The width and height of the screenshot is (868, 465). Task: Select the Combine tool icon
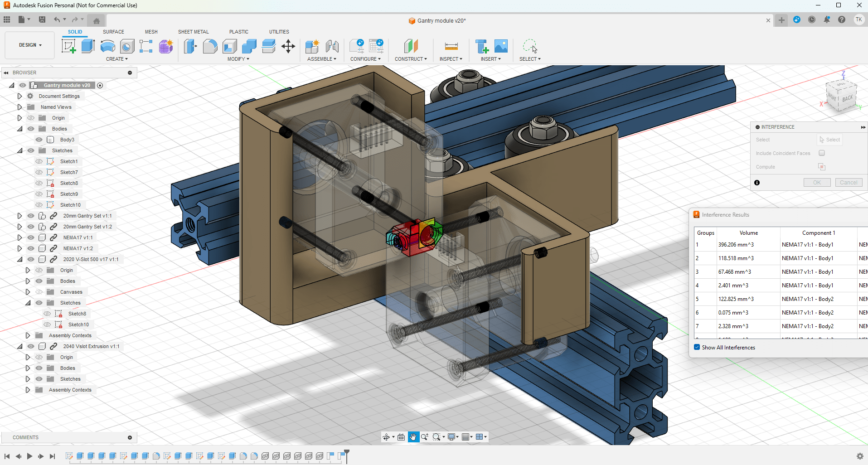point(249,46)
